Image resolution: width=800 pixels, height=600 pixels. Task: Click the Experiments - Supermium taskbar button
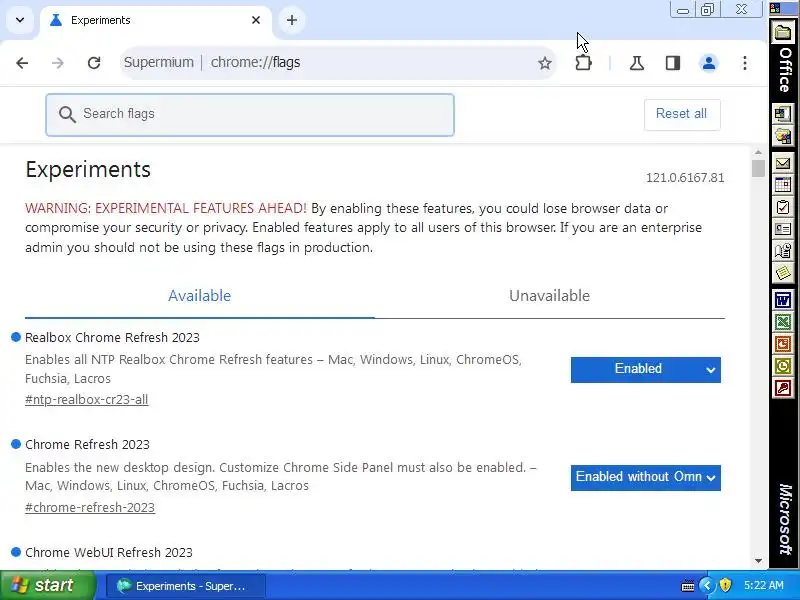(x=186, y=586)
